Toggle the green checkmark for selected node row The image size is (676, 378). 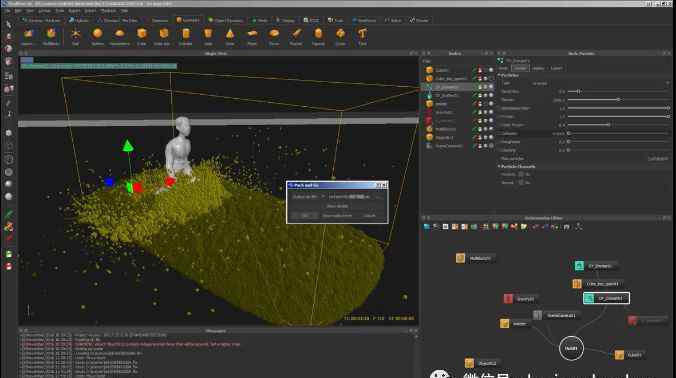point(475,87)
